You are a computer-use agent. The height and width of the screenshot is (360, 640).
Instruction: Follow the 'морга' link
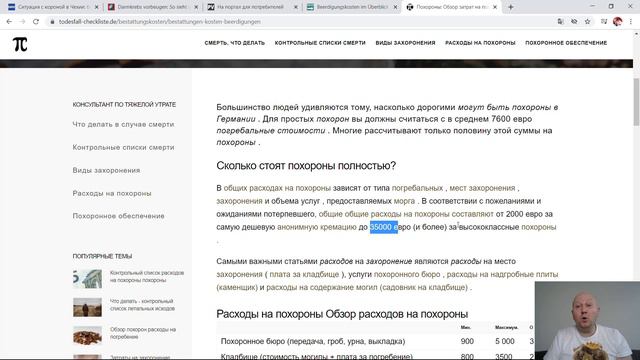click(x=404, y=201)
